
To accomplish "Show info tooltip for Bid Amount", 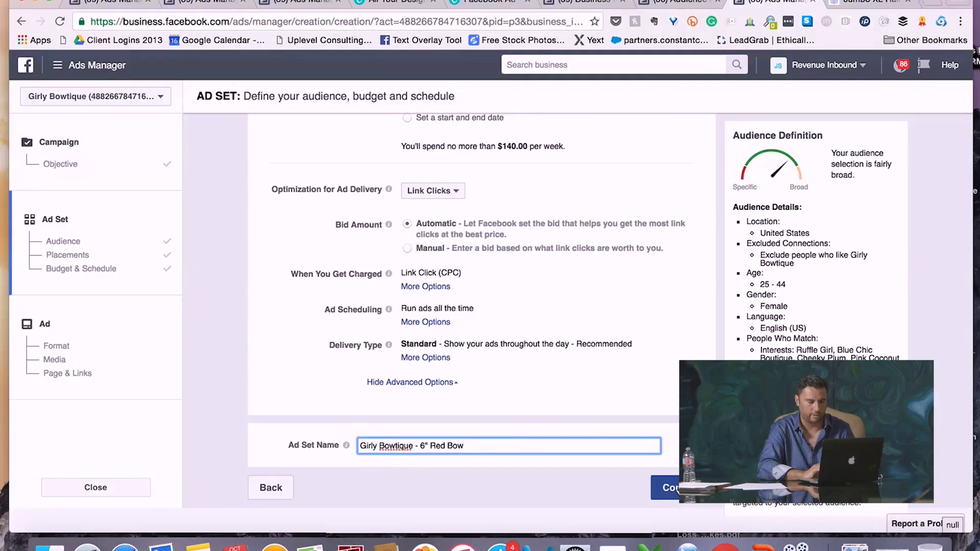I will point(389,224).
